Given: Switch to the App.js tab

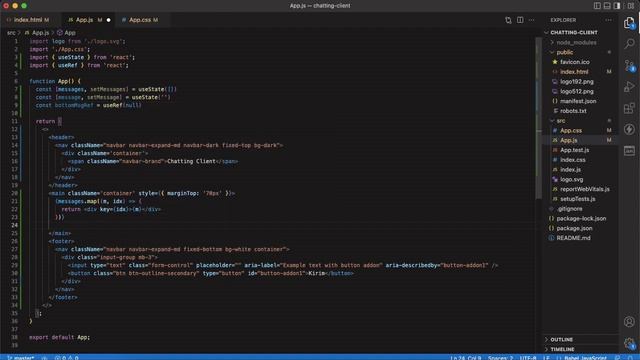Looking at the screenshot, I should click(85, 20).
